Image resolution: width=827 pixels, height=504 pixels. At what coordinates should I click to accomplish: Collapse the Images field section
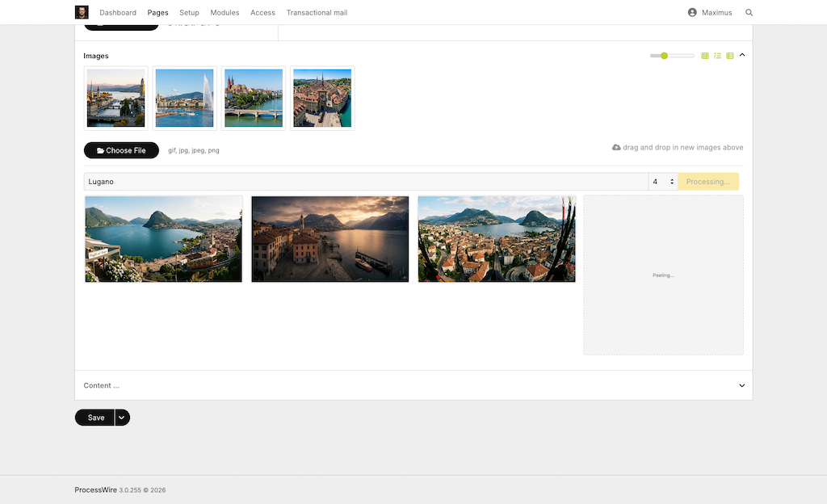pyautogui.click(x=742, y=55)
